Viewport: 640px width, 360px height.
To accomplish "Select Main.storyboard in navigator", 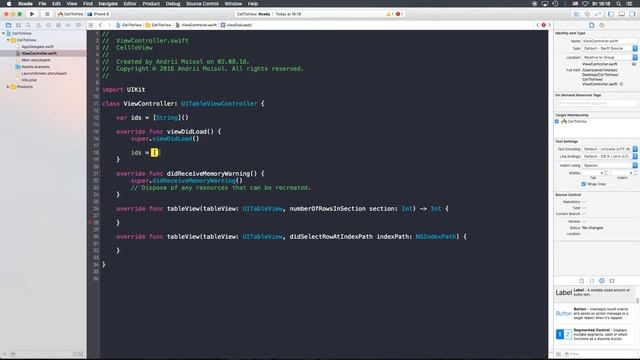I will 36,60.
